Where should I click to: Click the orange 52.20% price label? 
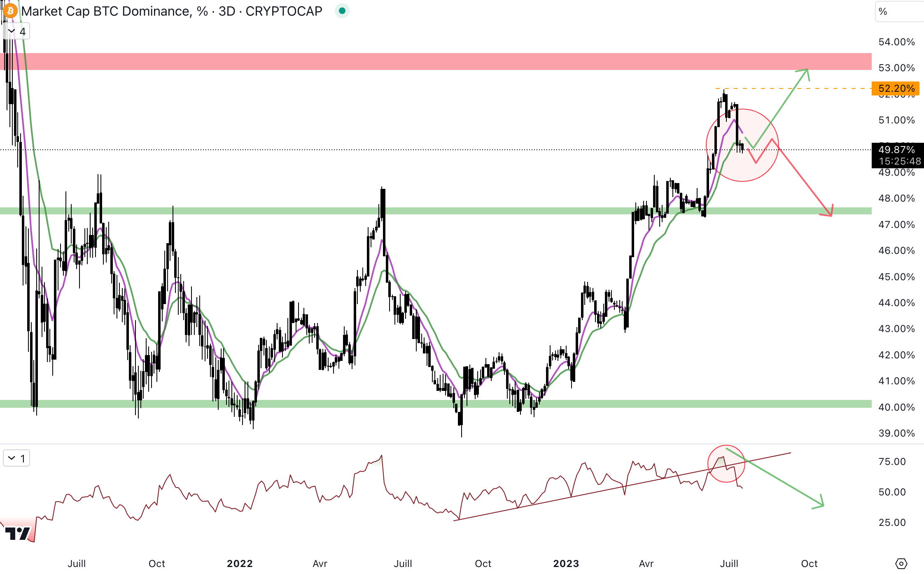pyautogui.click(x=896, y=88)
